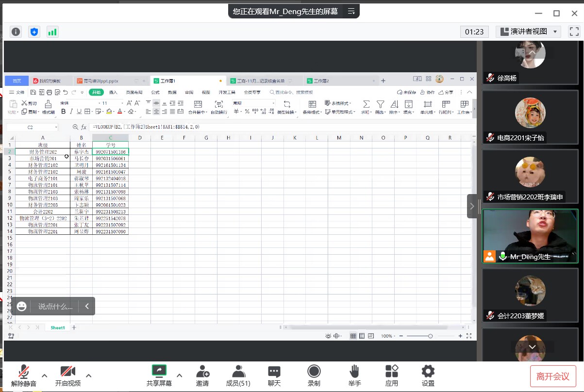Viewport: 584px width, 392px height.
Task: Click 分享 share button in WPS
Action: [x=446, y=92]
